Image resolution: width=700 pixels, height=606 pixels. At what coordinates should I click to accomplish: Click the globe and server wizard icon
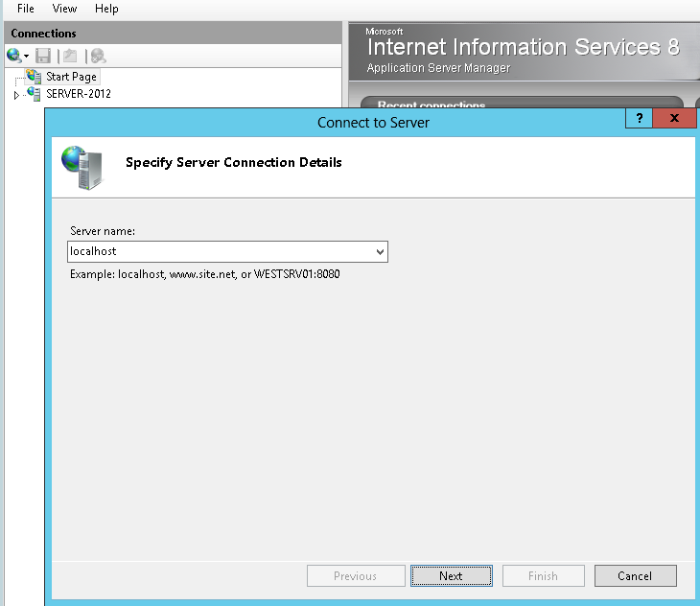coord(82,168)
